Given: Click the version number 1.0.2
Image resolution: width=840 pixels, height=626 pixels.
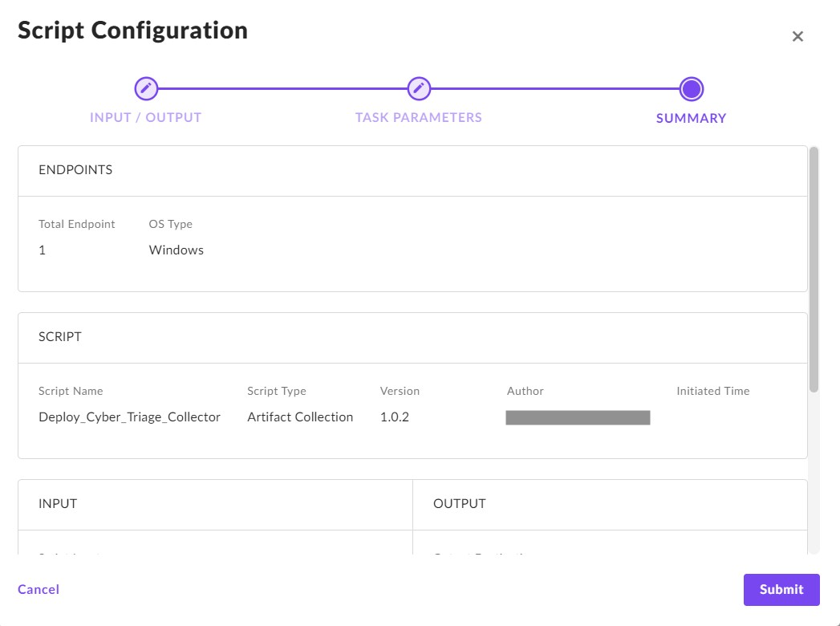Looking at the screenshot, I should (395, 417).
